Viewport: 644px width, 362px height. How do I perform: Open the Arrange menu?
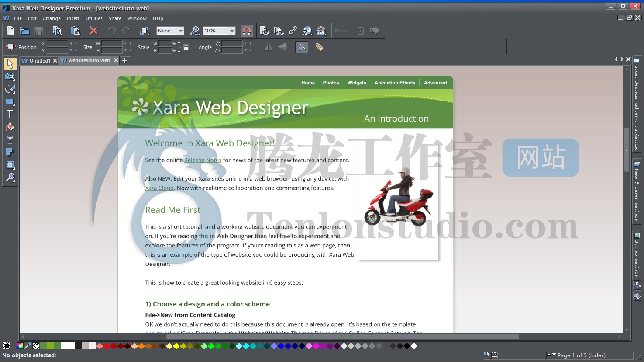pyautogui.click(x=52, y=18)
